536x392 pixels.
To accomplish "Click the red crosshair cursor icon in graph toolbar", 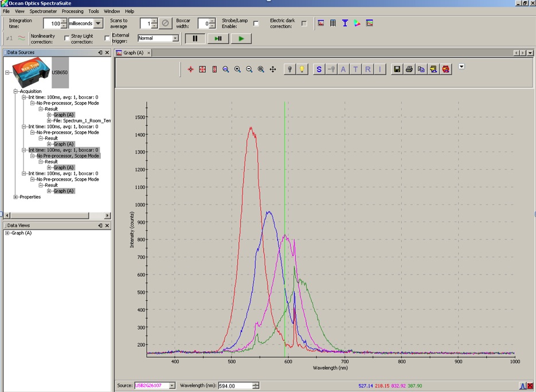I will [x=191, y=69].
